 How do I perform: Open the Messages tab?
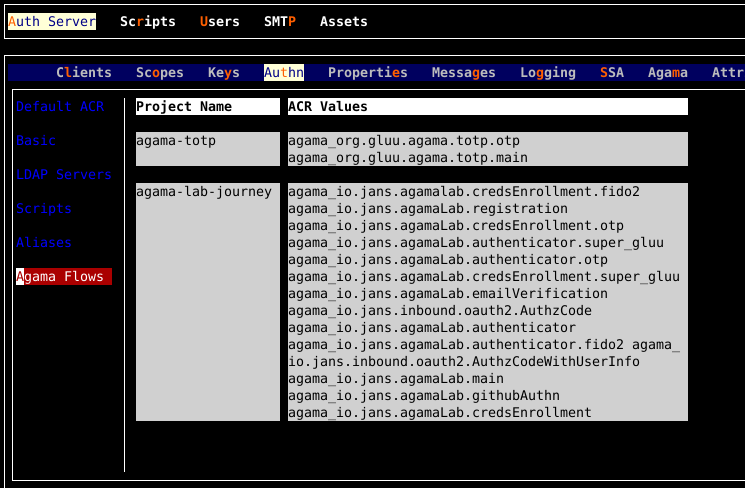pyautogui.click(x=463, y=72)
